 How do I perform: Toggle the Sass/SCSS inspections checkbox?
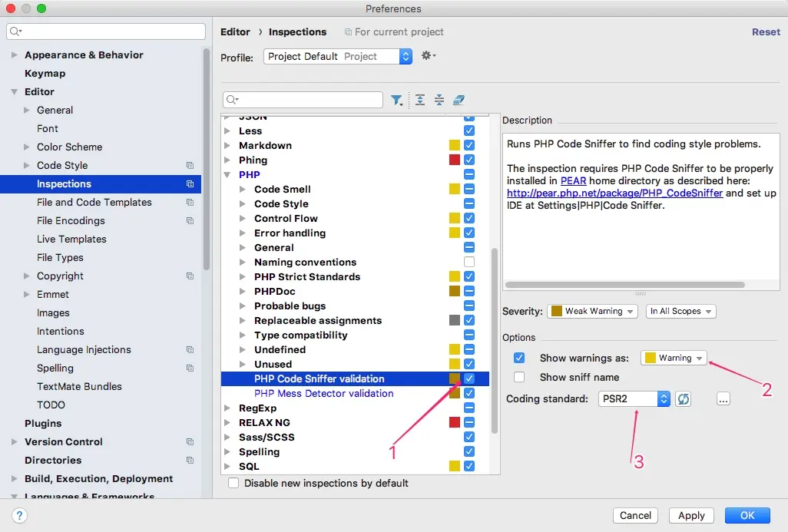point(468,437)
